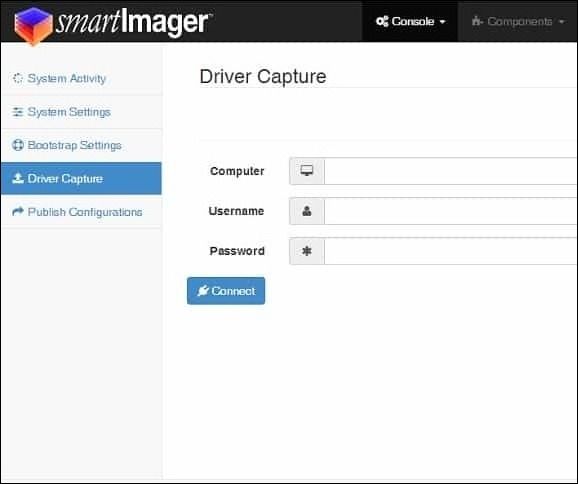Click the user icon beside Username field
Image resolution: width=578 pixels, height=484 pixels.
pyautogui.click(x=307, y=211)
